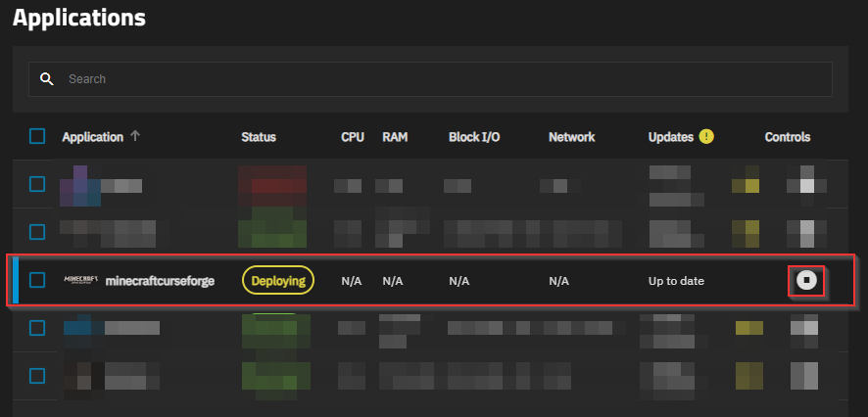Stop the minecraftcurseforge application
This screenshot has width=868, height=417.
[806, 281]
